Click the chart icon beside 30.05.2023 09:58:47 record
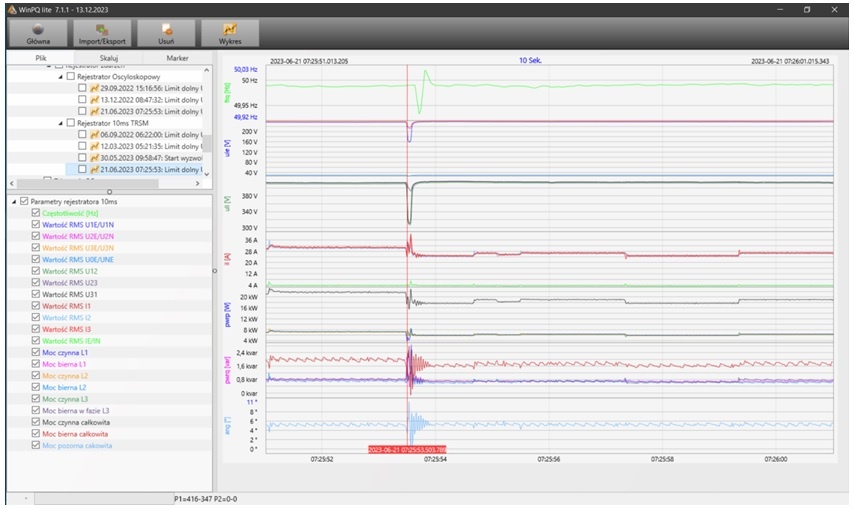This screenshot has height=509, width=854. pyautogui.click(x=95, y=158)
